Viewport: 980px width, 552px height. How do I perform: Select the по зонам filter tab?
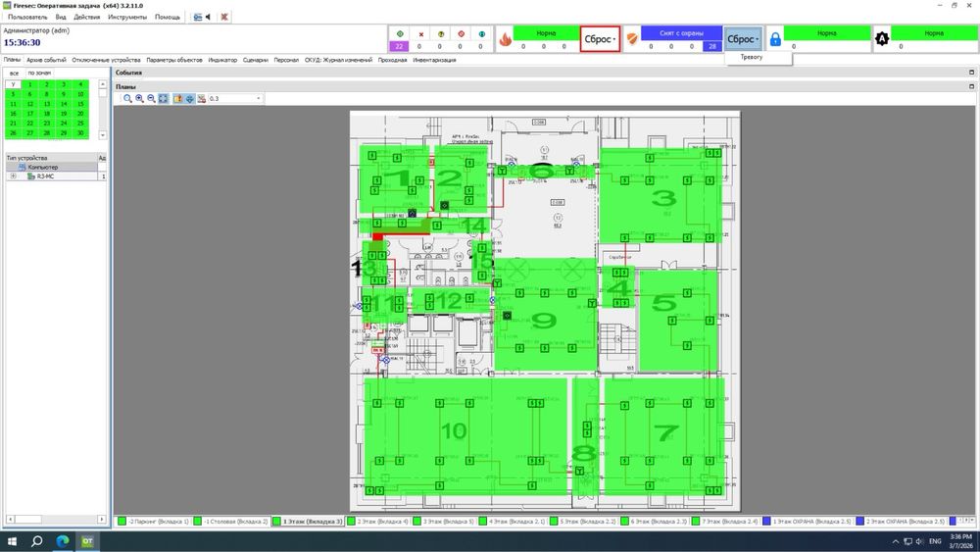(39, 74)
